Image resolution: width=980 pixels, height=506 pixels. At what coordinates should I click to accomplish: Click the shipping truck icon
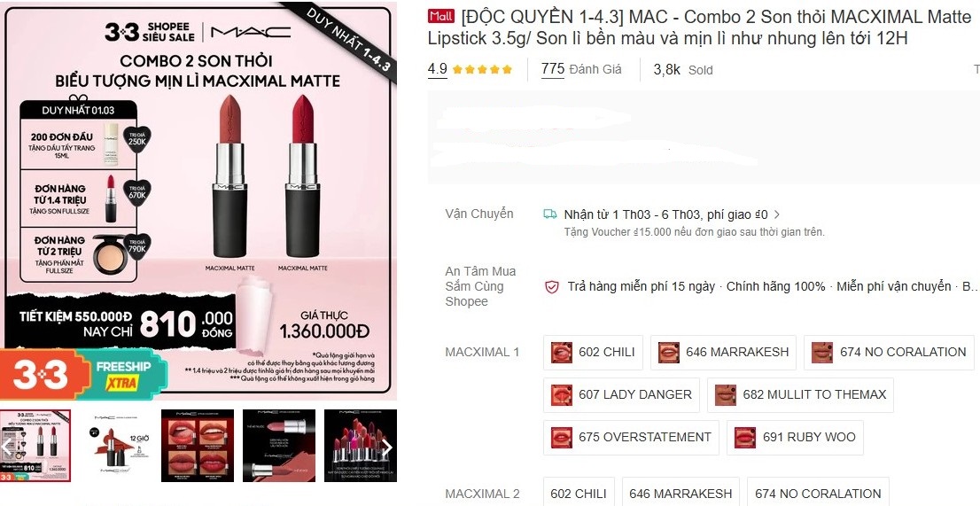tap(550, 214)
